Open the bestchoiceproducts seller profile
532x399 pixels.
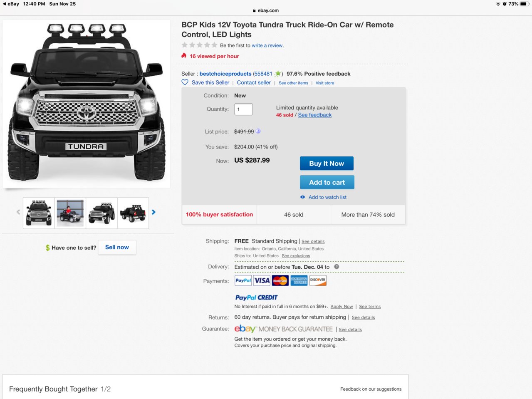click(225, 74)
